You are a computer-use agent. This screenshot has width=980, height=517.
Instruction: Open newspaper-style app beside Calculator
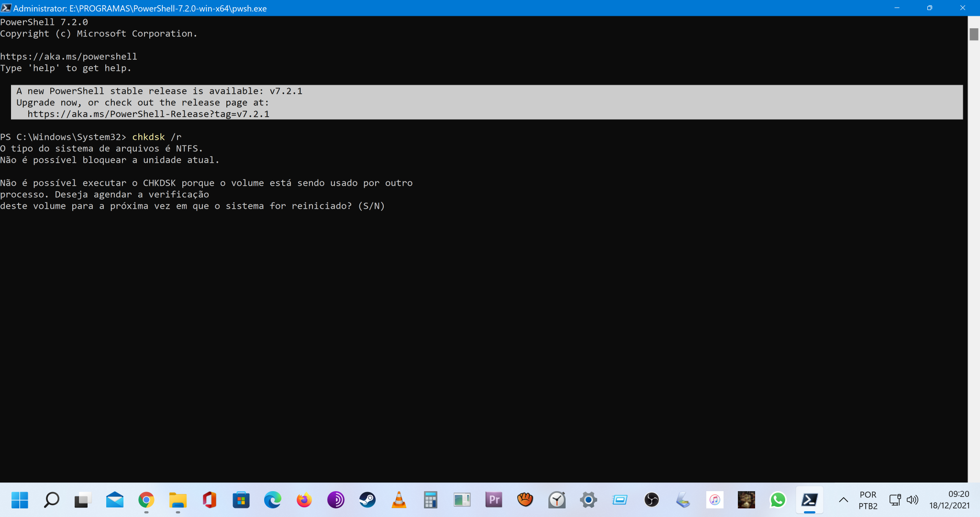462,500
